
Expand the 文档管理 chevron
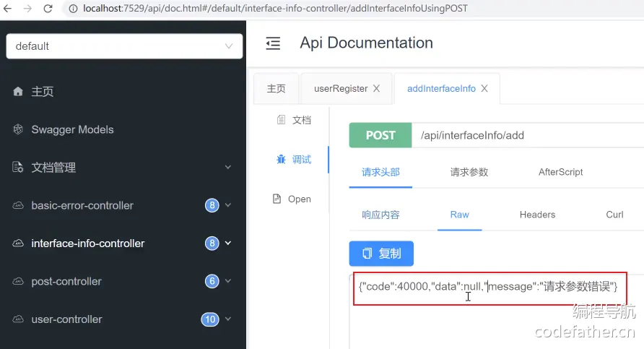pyautogui.click(x=228, y=168)
